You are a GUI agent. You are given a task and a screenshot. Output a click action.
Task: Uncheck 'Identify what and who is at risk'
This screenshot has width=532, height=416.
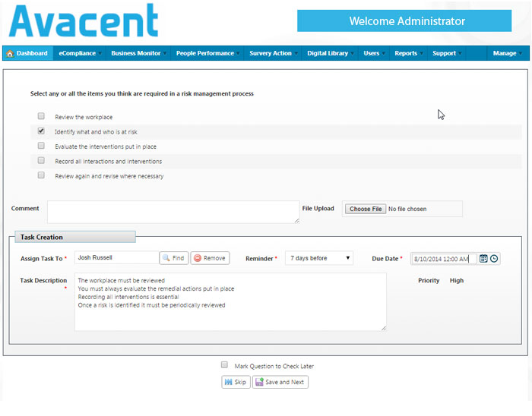tap(41, 131)
